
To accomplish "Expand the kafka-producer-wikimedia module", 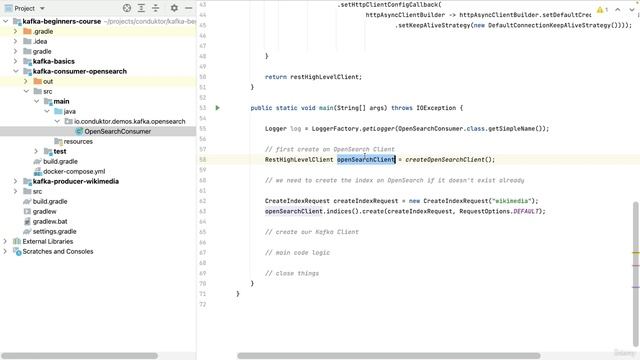I will [x=16, y=181].
